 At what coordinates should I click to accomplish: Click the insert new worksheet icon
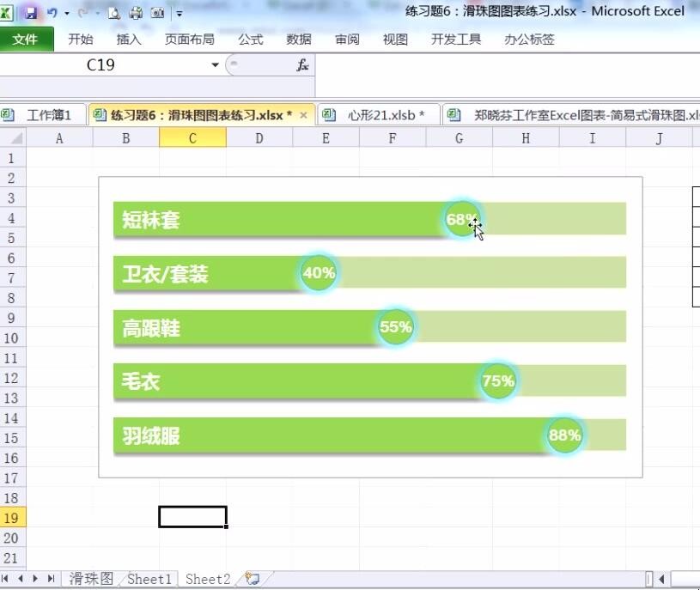click(x=252, y=579)
